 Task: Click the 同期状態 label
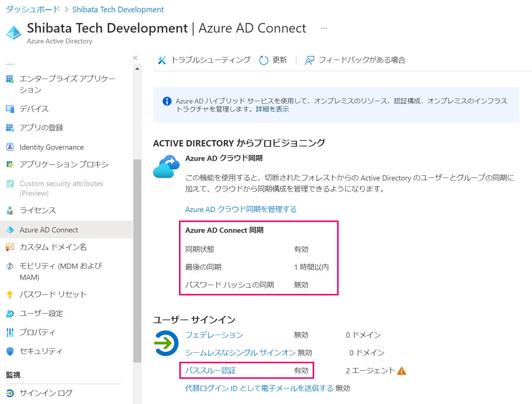click(x=200, y=249)
